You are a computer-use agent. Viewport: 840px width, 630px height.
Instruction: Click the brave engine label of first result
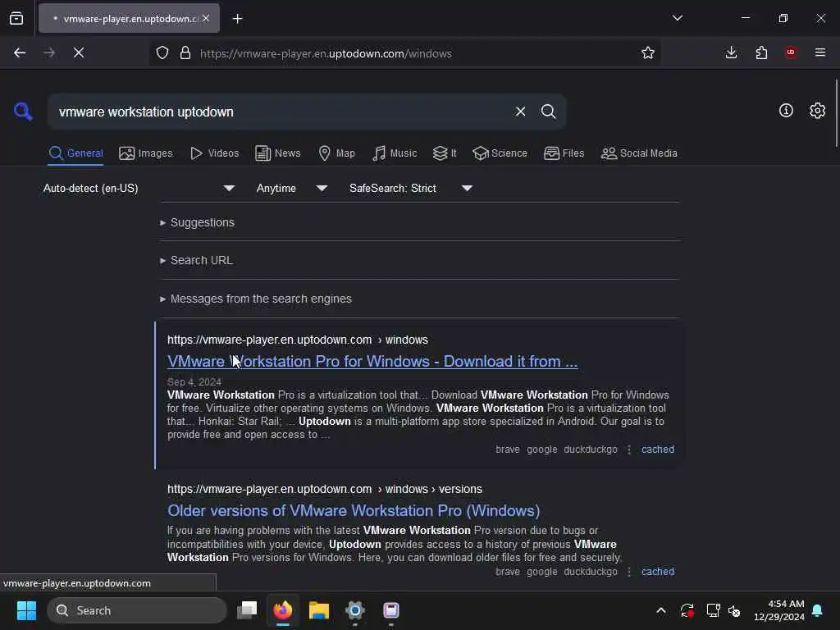click(507, 450)
